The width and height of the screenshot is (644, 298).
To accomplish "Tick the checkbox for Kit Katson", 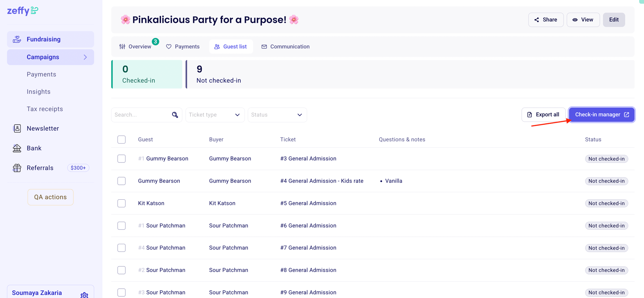I will [121, 203].
